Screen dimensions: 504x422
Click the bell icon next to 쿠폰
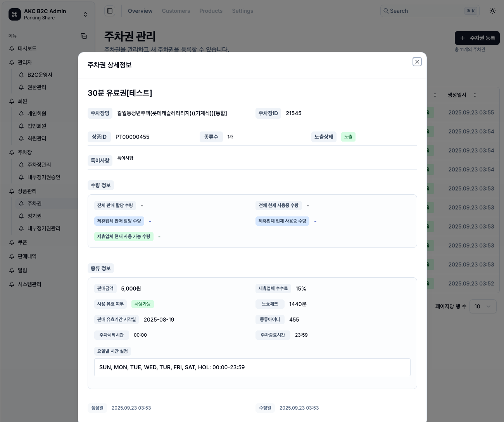click(12, 242)
